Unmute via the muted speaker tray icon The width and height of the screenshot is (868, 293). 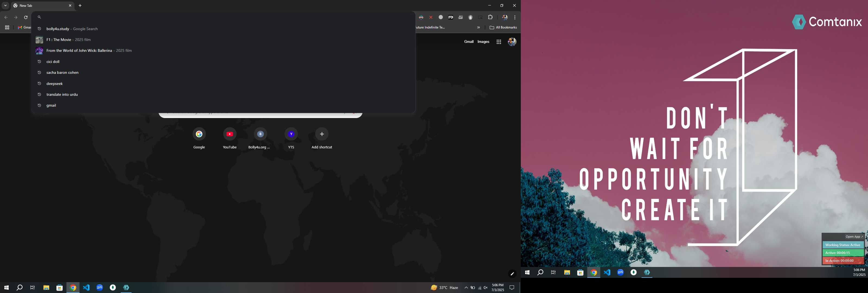click(x=486, y=288)
